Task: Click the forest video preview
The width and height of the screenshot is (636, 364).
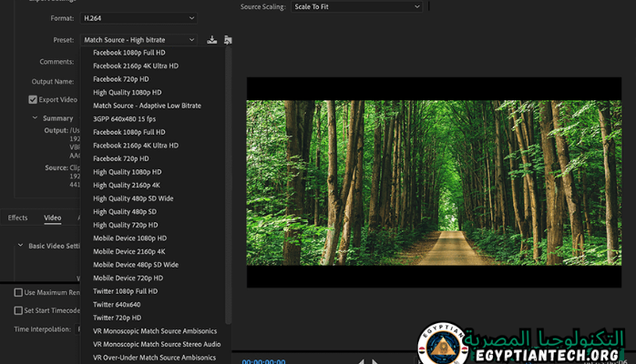Action: 434,182
